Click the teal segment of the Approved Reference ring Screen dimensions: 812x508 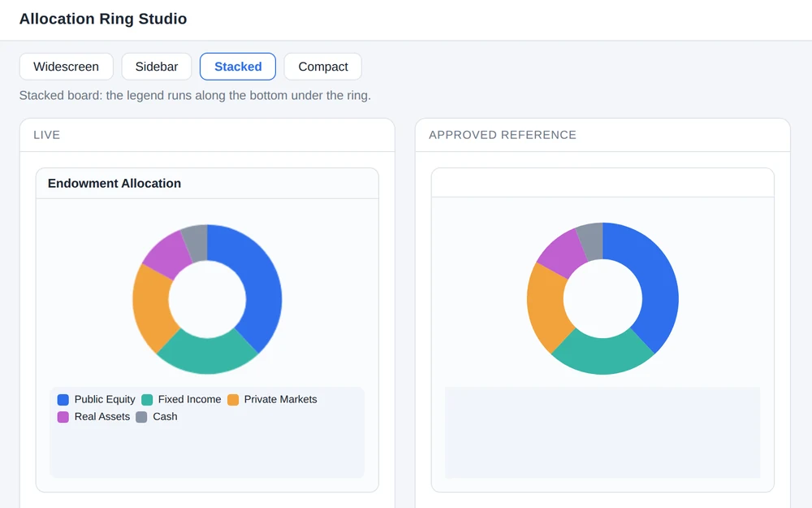[603, 356]
